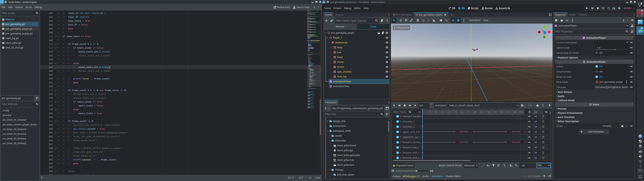Click the animation loop toggle icon by length
Screen dimensions: 644x181
point(546,112)
